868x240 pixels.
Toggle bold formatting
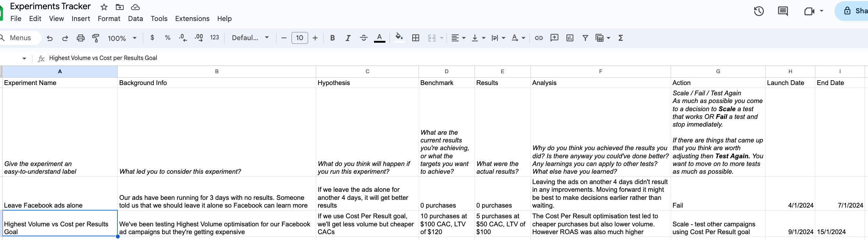[332, 38]
